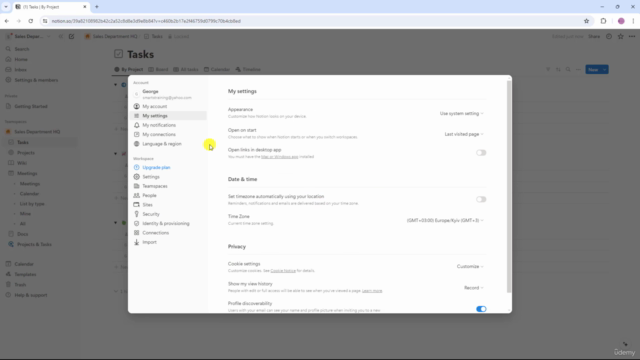Click the browser profile avatar
The image size is (640, 360).
621,21
